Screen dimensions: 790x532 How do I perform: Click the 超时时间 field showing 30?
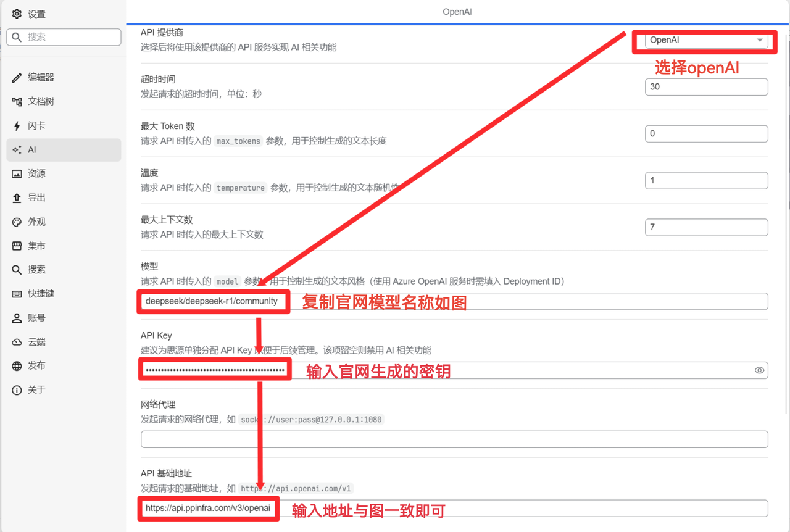point(706,87)
